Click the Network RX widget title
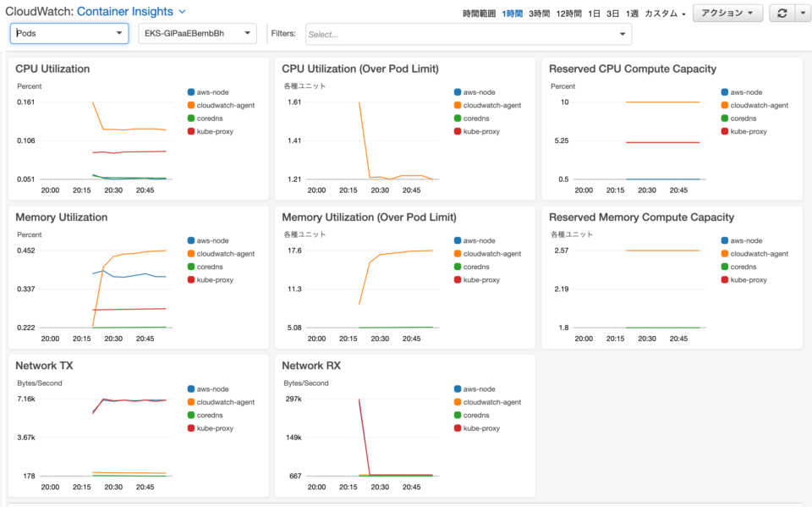Image resolution: width=812 pixels, height=507 pixels. (x=311, y=366)
